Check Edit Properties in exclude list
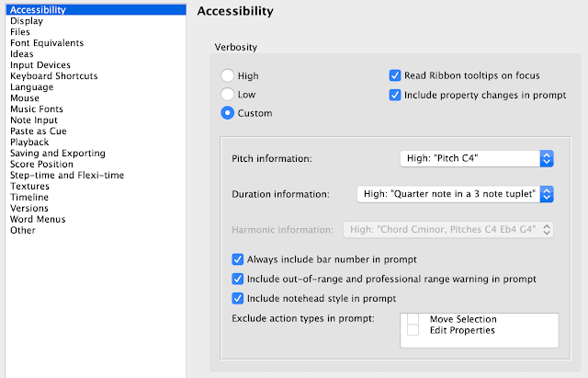 click(413, 330)
